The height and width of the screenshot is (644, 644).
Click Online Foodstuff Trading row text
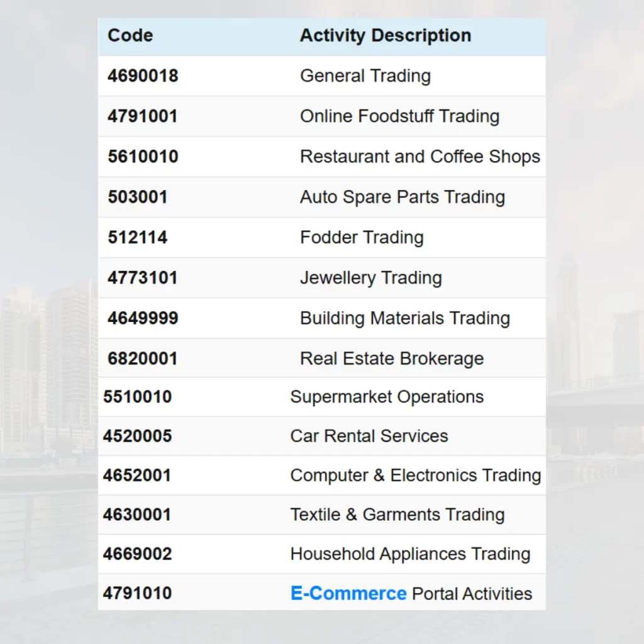point(399,116)
